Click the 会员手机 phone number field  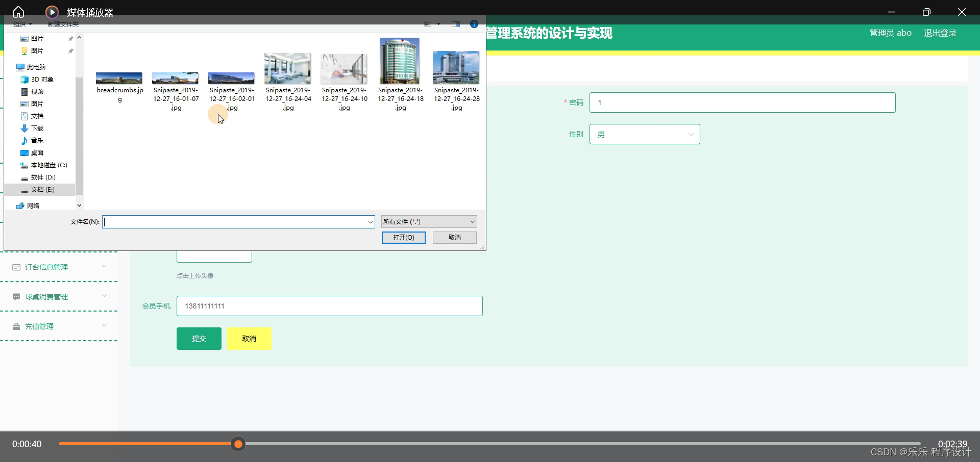(x=329, y=306)
